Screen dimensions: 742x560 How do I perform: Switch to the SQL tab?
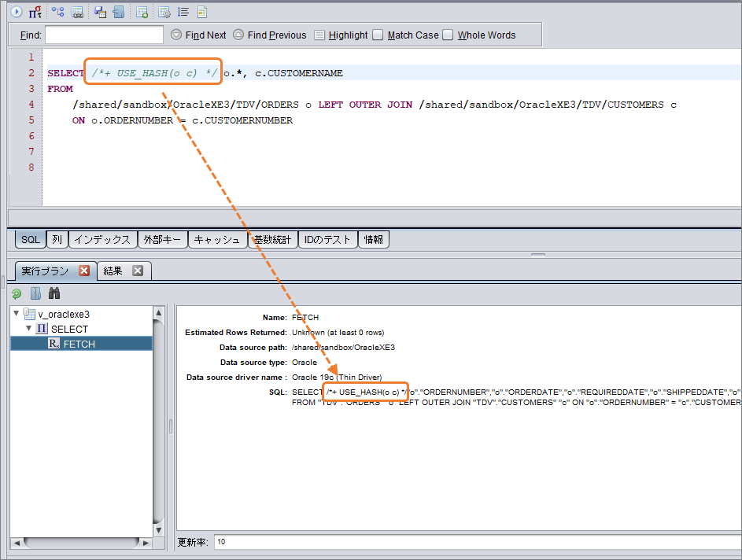[31, 240]
